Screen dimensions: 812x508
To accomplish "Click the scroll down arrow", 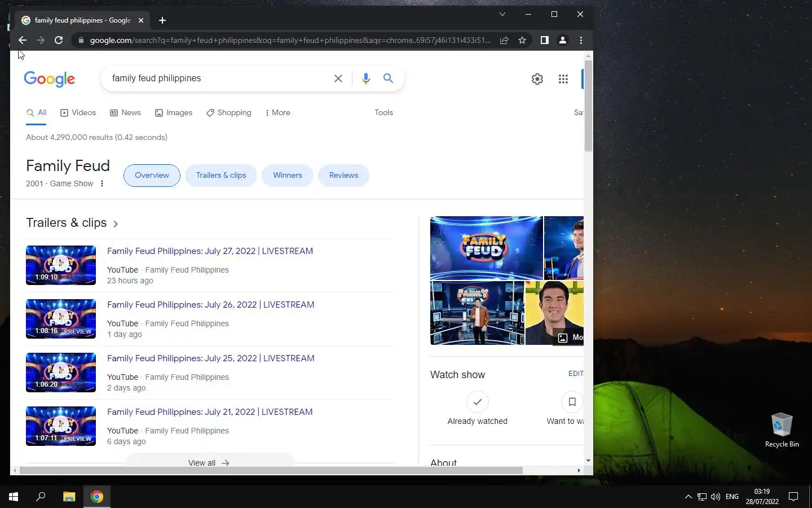I will (588, 461).
